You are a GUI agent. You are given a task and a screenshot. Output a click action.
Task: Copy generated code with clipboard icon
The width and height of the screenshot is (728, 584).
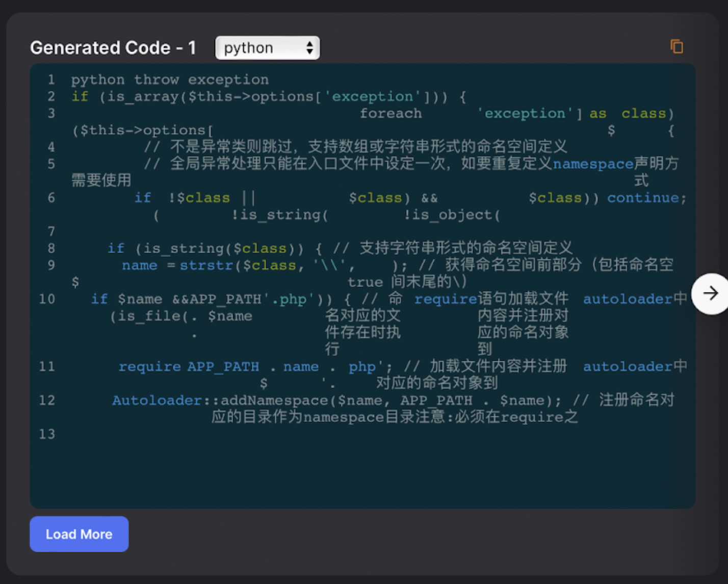(677, 47)
